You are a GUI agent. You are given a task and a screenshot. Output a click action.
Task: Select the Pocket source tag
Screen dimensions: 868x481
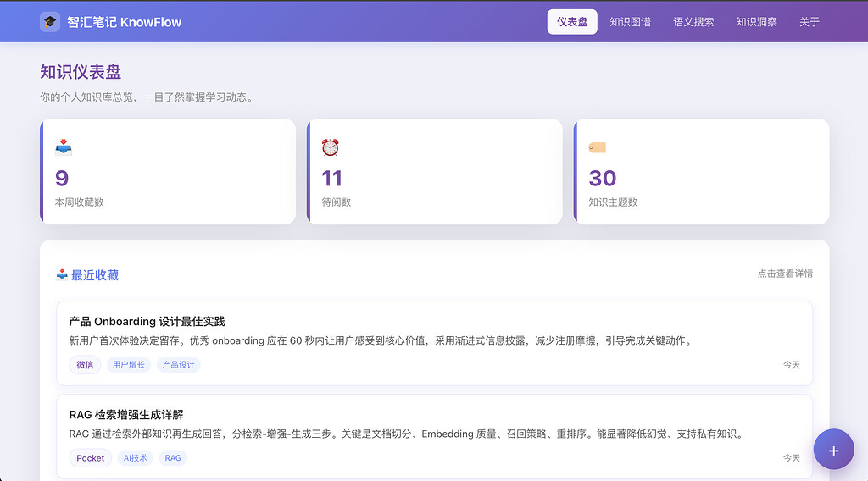(x=90, y=458)
